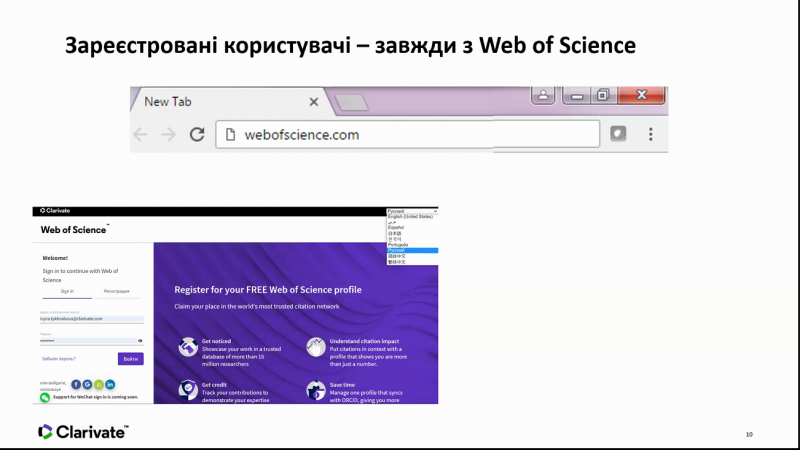The image size is (800, 450).
Task: Sign in with the Facebook icon
Action: (x=76, y=384)
